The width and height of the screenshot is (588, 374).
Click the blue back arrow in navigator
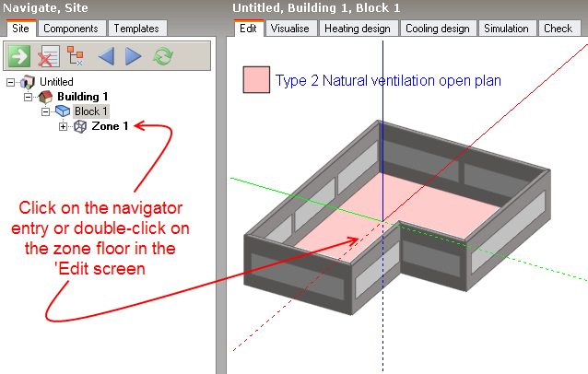point(105,56)
